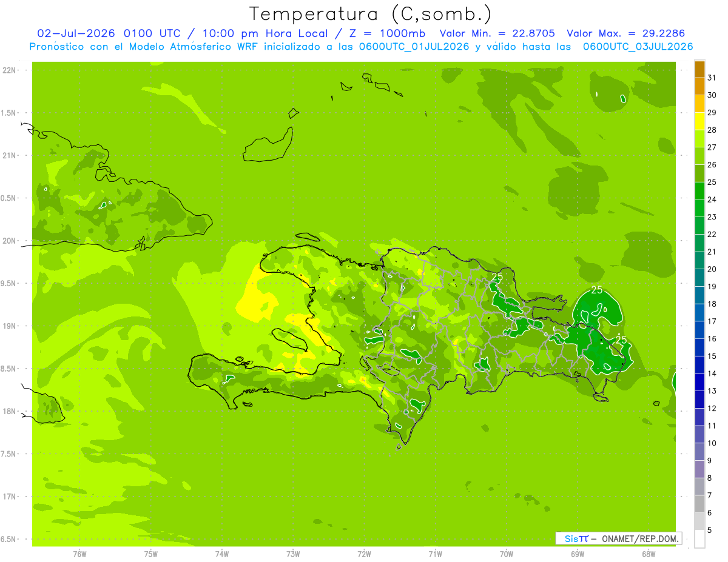Click legend value "12"
This screenshot has width=728, height=562.
pos(712,408)
